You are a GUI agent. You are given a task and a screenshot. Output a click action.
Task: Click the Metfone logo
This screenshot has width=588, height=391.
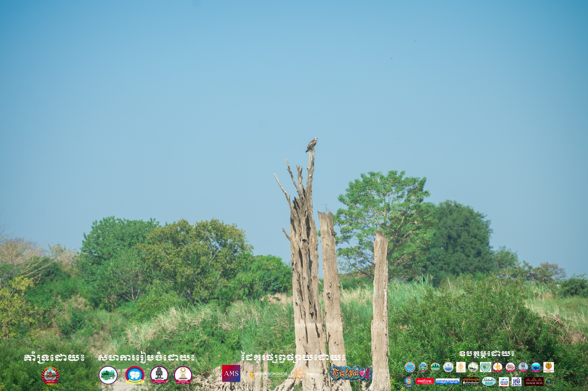click(425, 381)
